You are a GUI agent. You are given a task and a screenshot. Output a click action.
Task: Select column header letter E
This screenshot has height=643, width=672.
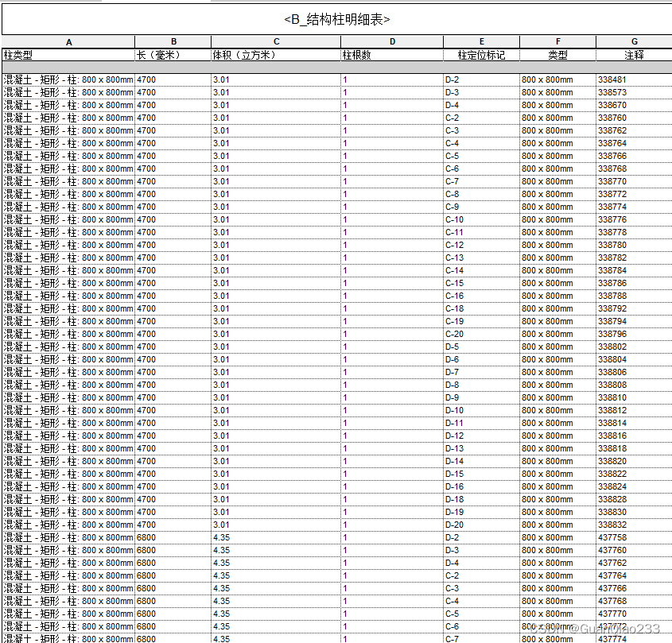coord(482,41)
